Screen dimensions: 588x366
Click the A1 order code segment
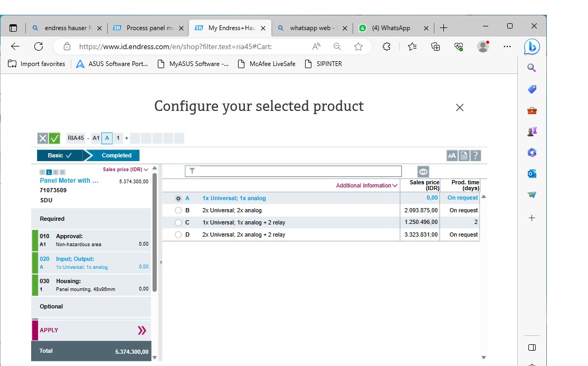click(96, 138)
